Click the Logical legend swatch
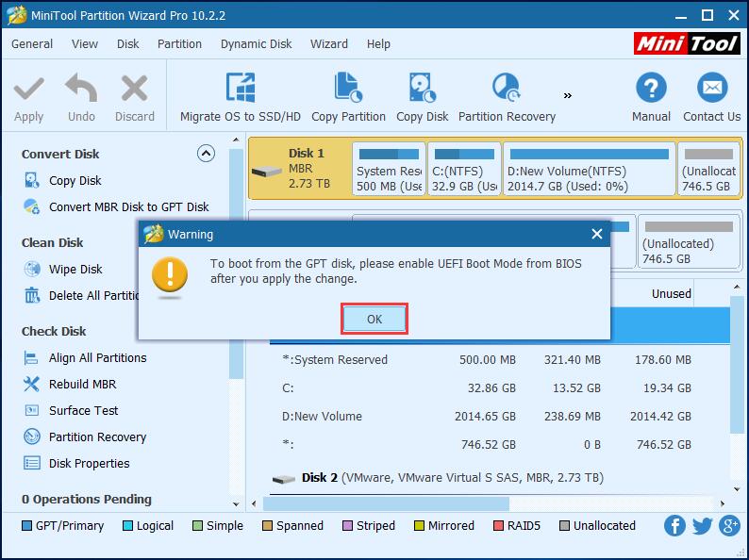This screenshot has width=749, height=560. pyautogui.click(x=127, y=526)
